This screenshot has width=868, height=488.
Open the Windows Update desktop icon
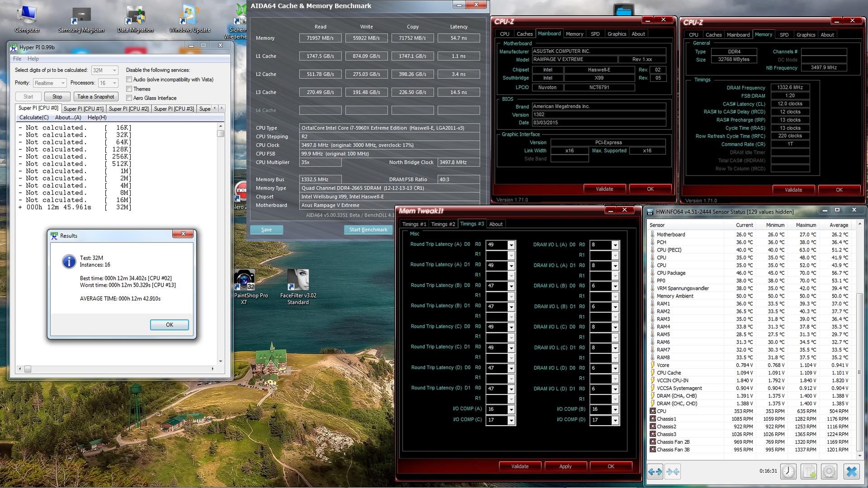pyautogui.click(x=190, y=19)
